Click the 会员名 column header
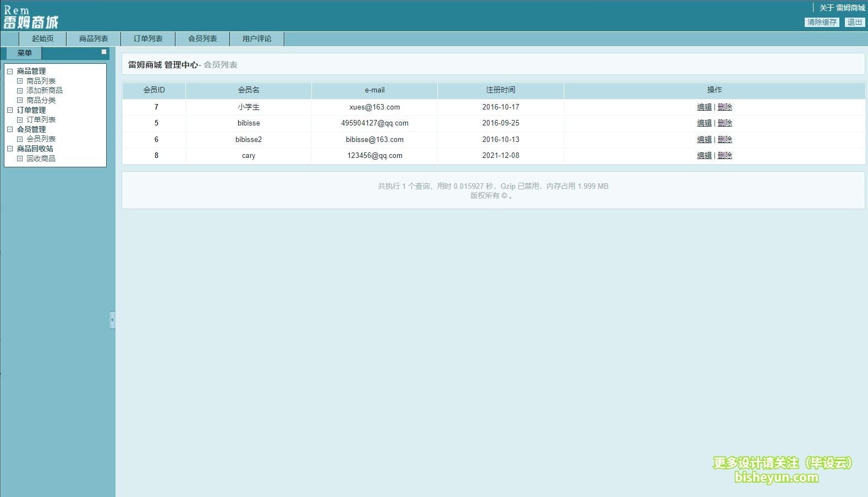The width and height of the screenshot is (868, 497). click(249, 90)
